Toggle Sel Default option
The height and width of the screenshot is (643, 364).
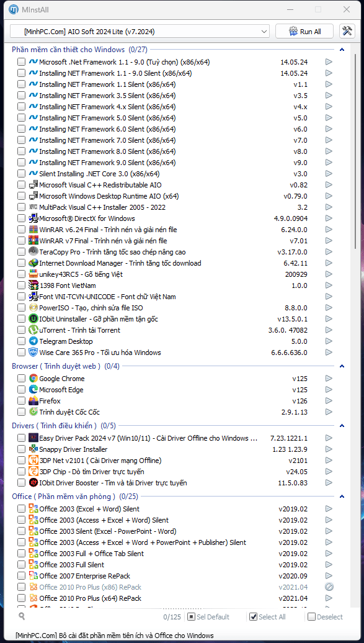pyautogui.click(x=191, y=617)
